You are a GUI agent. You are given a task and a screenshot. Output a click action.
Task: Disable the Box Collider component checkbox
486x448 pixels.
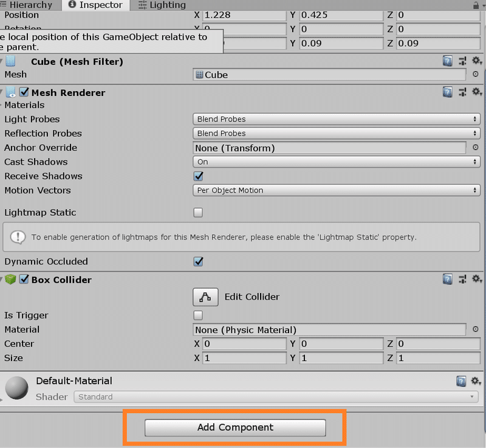point(24,280)
